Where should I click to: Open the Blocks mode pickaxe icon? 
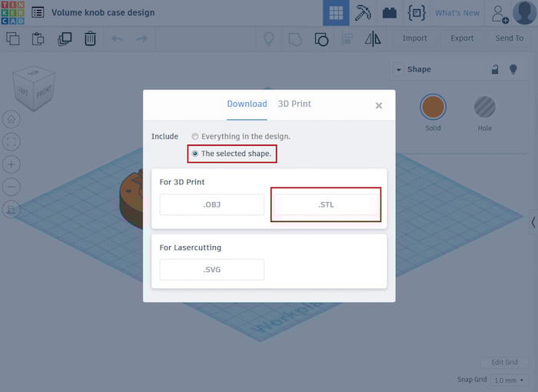[363, 13]
